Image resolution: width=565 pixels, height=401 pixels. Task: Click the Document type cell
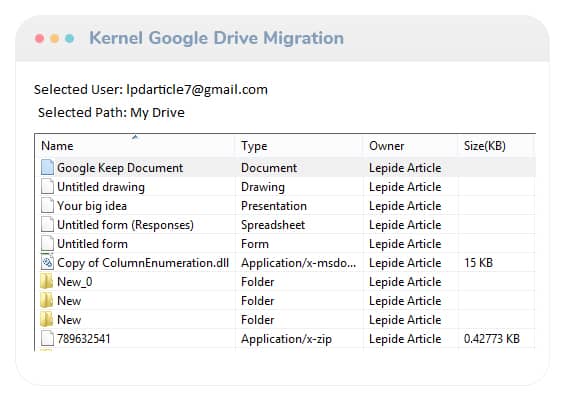coord(269,168)
